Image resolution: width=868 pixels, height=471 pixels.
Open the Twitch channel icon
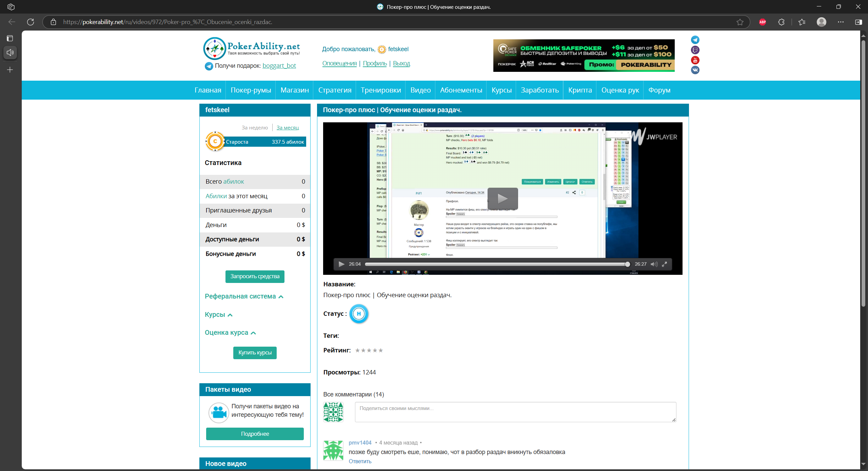click(x=695, y=50)
